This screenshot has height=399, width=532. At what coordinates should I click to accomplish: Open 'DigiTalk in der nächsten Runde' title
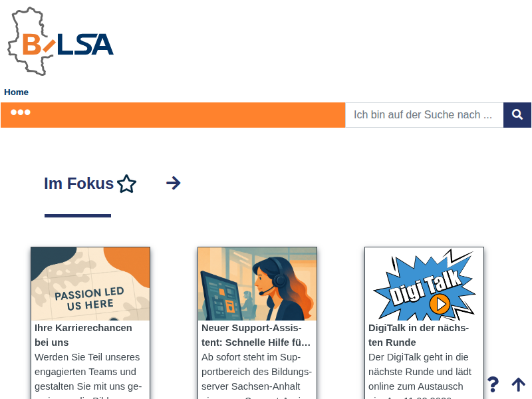419,335
